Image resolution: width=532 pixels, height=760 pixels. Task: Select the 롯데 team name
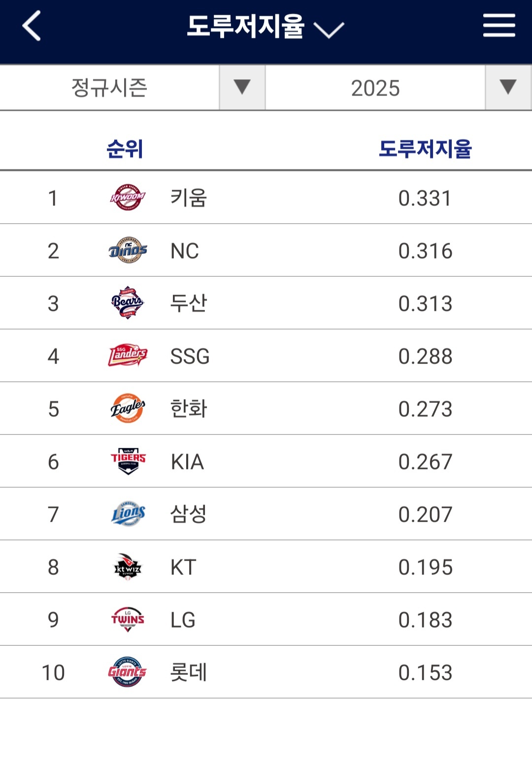click(189, 672)
